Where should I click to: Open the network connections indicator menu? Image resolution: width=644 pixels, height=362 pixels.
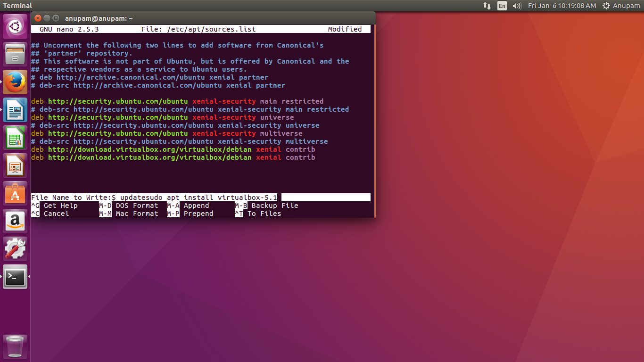point(487,6)
